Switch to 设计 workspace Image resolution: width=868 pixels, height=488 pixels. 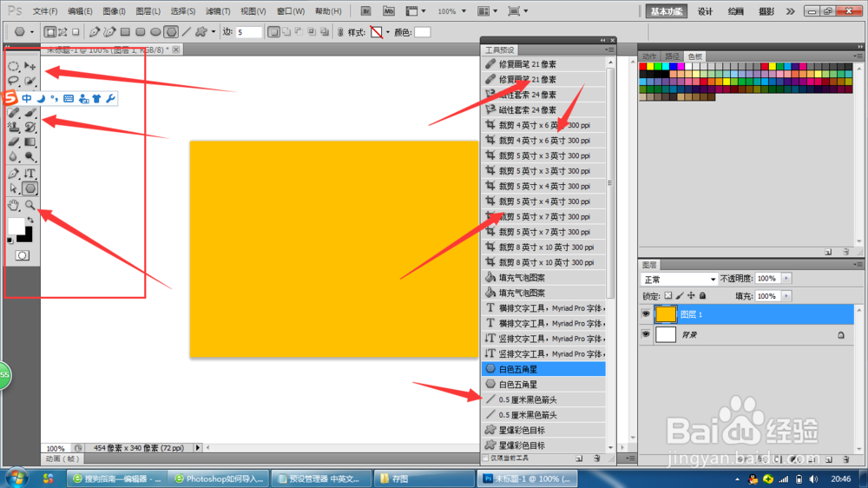pos(705,11)
